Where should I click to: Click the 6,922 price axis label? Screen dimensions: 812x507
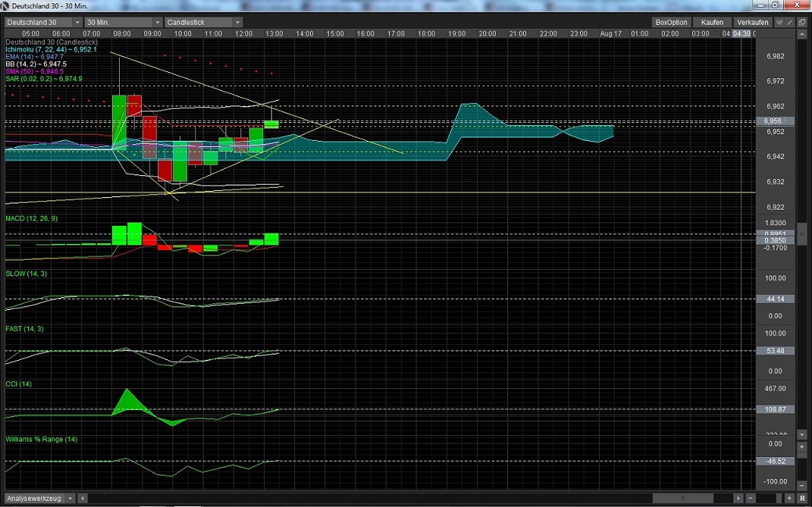click(775, 207)
